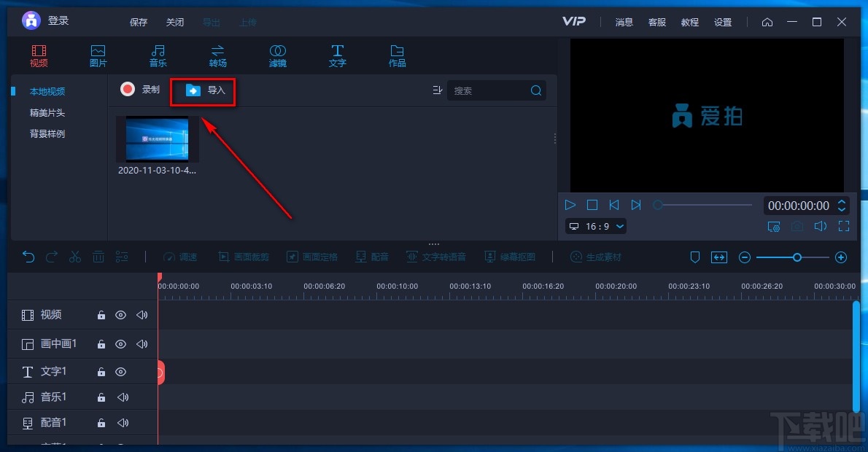Stop the preview playback
The image size is (868, 452).
pyautogui.click(x=592, y=205)
